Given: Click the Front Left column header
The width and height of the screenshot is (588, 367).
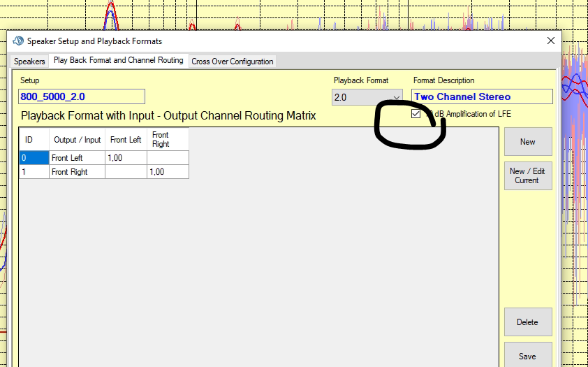Looking at the screenshot, I should click(126, 140).
